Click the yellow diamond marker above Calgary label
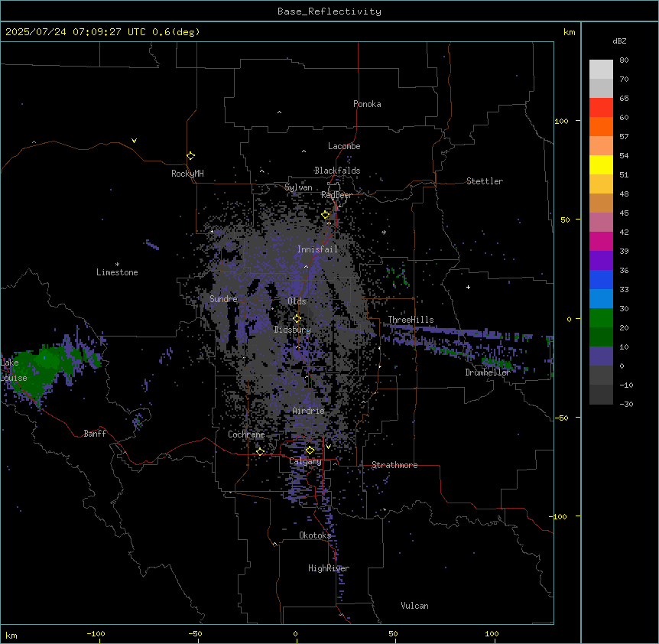 click(310, 450)
